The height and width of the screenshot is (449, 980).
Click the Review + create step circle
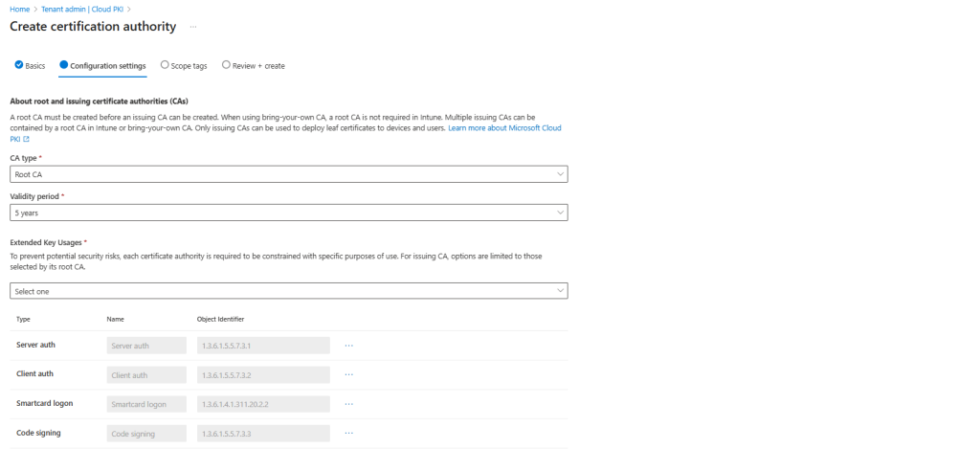point(226,65)
